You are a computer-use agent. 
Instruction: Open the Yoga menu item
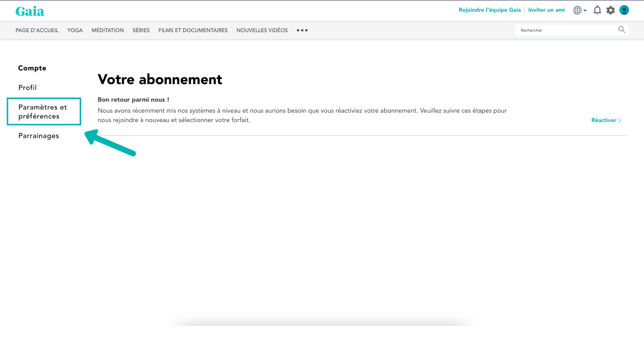[75, 30]
